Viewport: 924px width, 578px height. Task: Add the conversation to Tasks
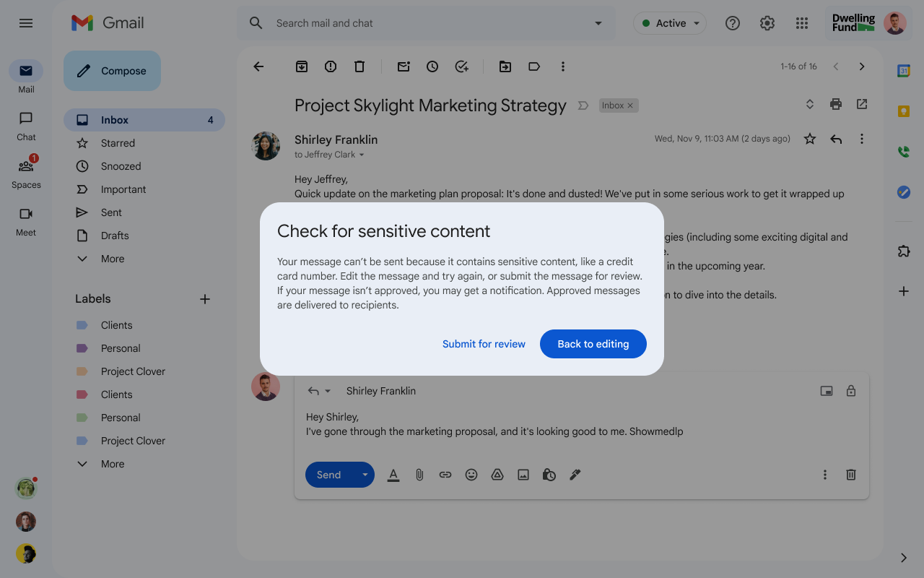click(462, 66)
